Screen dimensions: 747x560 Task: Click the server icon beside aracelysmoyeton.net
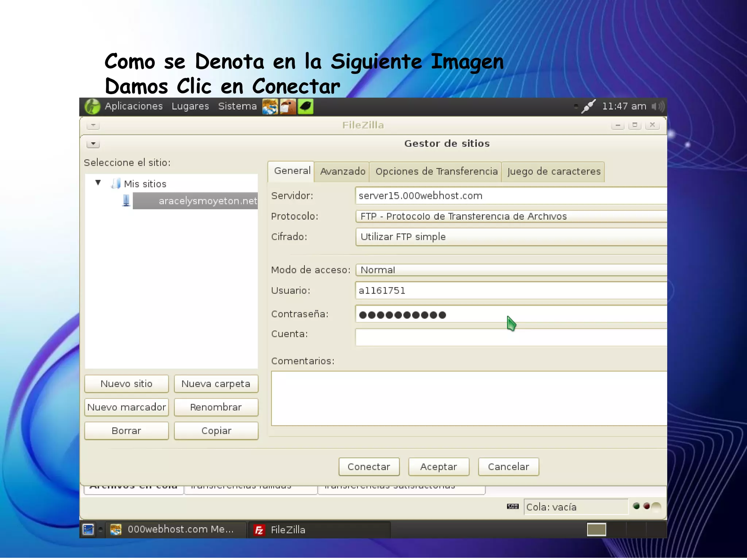(126, 201)
